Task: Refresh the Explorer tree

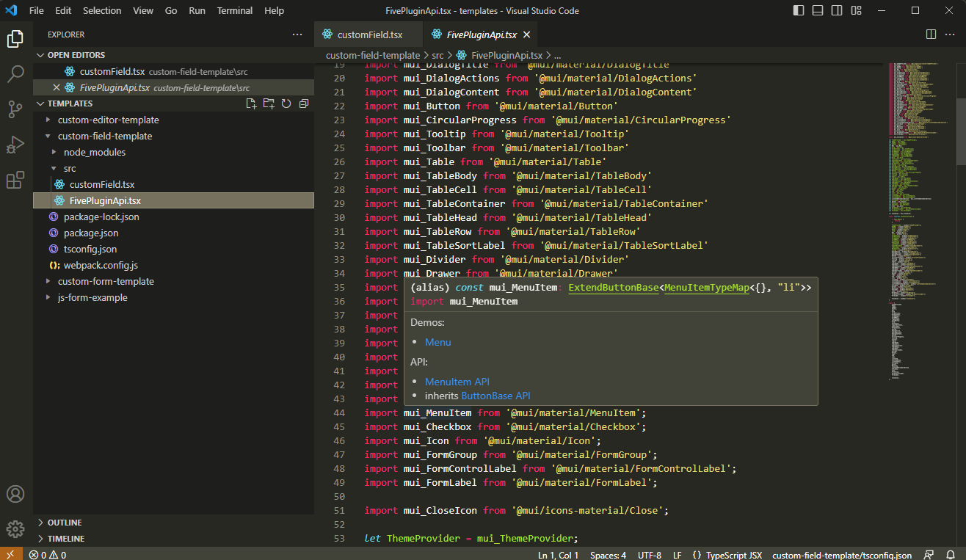Action: tap(286, 103)
